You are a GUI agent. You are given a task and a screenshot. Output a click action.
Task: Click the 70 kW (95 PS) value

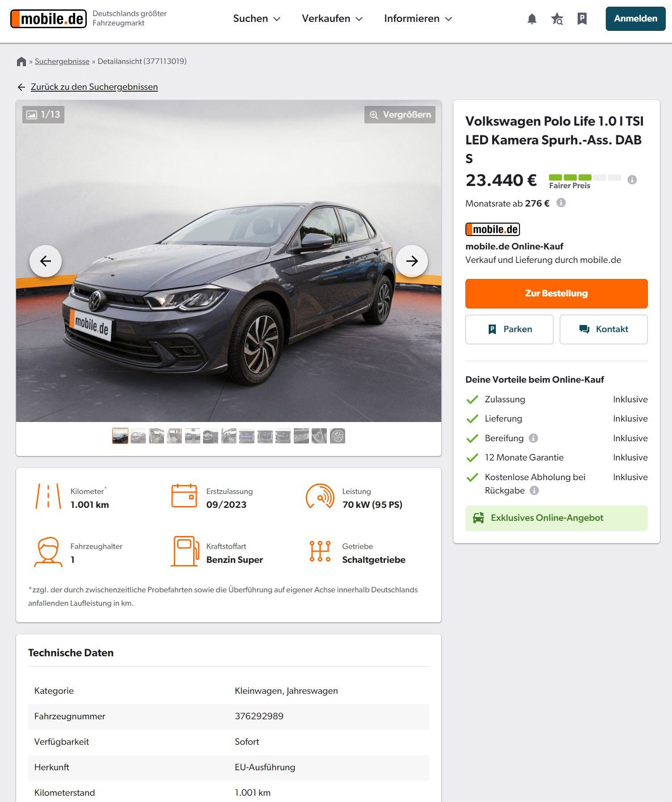pyautogui.click(x=372, y=505)
